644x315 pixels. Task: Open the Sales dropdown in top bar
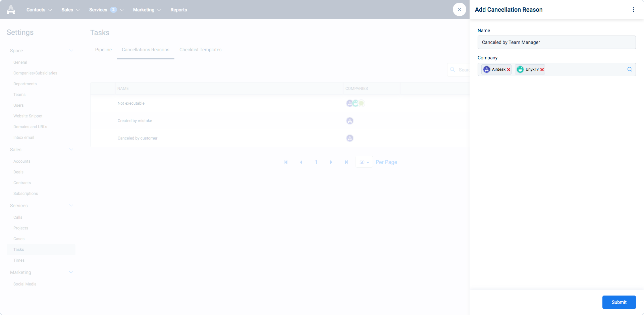coord(70,10)
